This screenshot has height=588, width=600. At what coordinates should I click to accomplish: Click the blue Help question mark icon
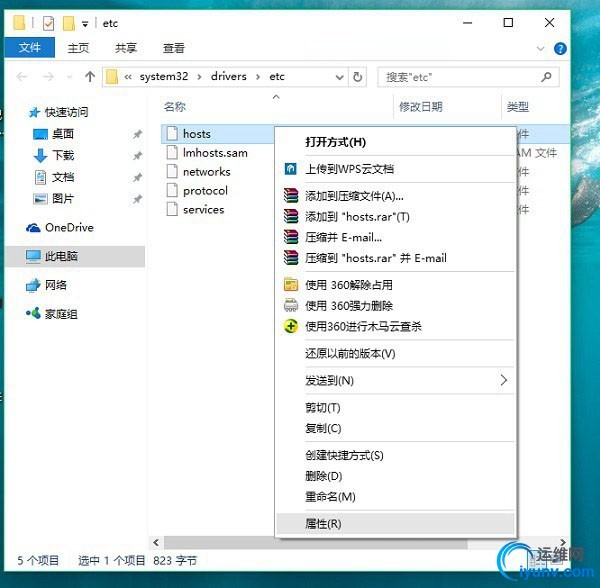[560, 49]
